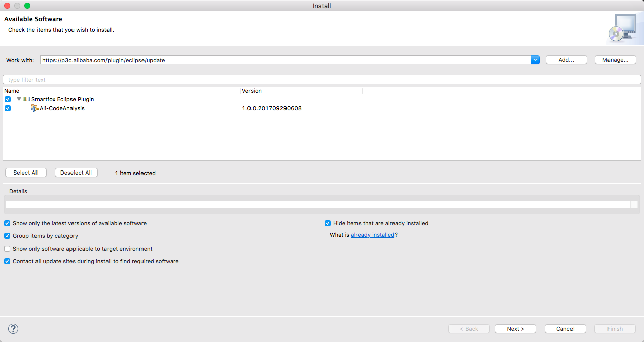The height and width of the screenshot is (342, 644).
Task: Disable Show only the latest versions
Action: click(7, 223)
